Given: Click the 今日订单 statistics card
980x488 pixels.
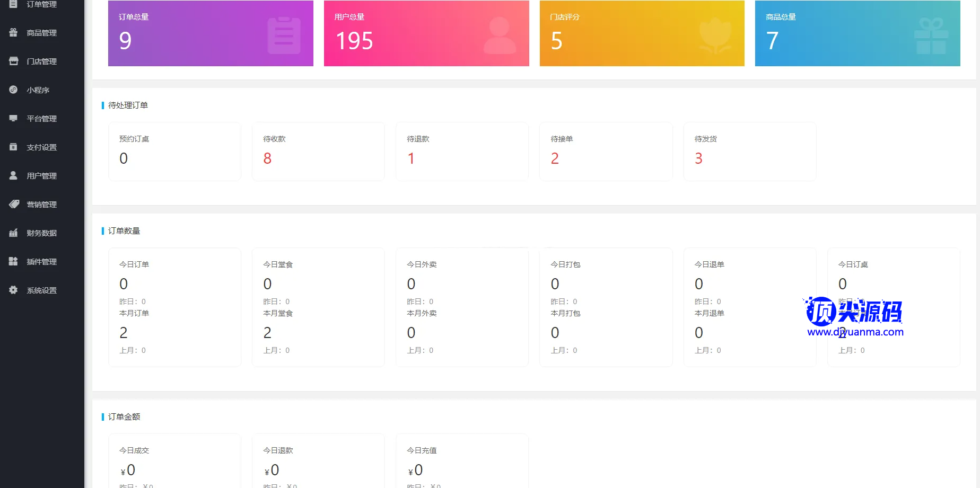Looking at the screenshot, I should [x=174, y=307].
